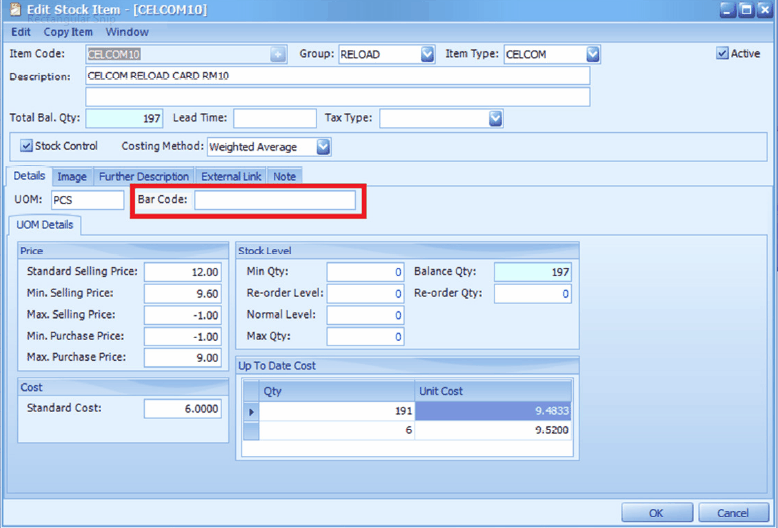Open the Item Type dropdown showing CELCOM
The height and width of the screenshot is (528, 778).
[592, 54]
